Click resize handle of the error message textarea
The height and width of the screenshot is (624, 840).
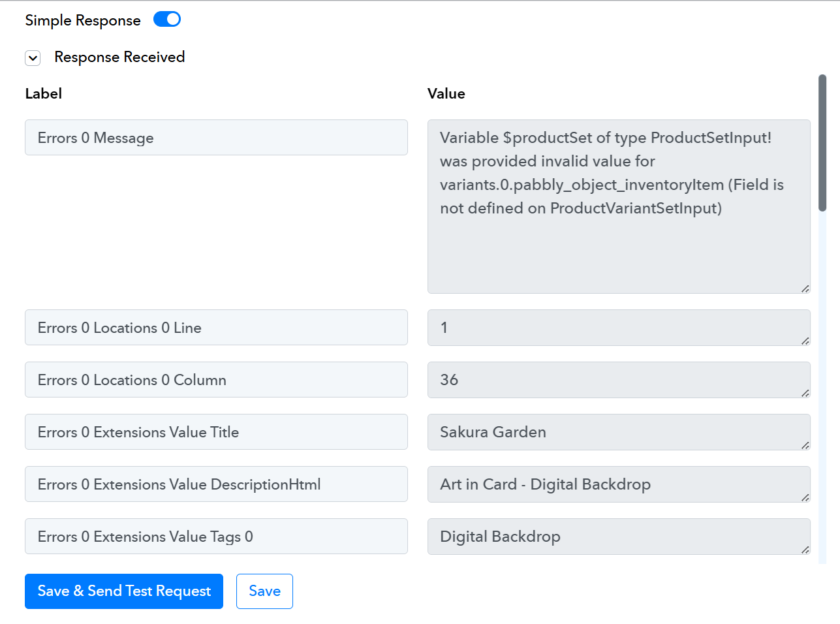click(805, 289)
